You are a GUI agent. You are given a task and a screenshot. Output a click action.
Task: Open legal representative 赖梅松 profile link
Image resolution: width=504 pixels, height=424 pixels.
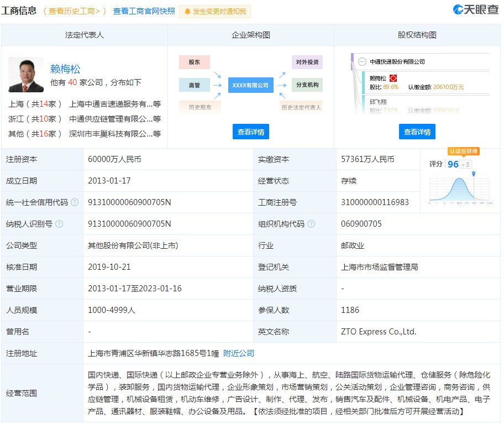point(65,69)
